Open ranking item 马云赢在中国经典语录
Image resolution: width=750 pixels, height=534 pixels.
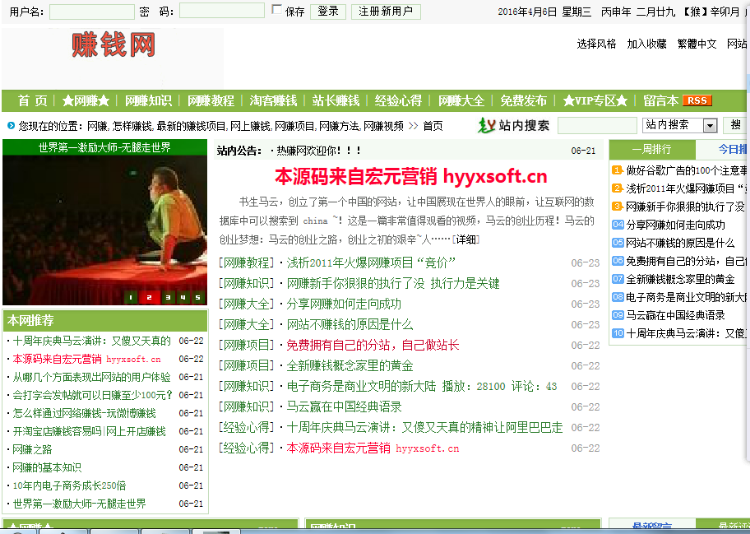675,315
